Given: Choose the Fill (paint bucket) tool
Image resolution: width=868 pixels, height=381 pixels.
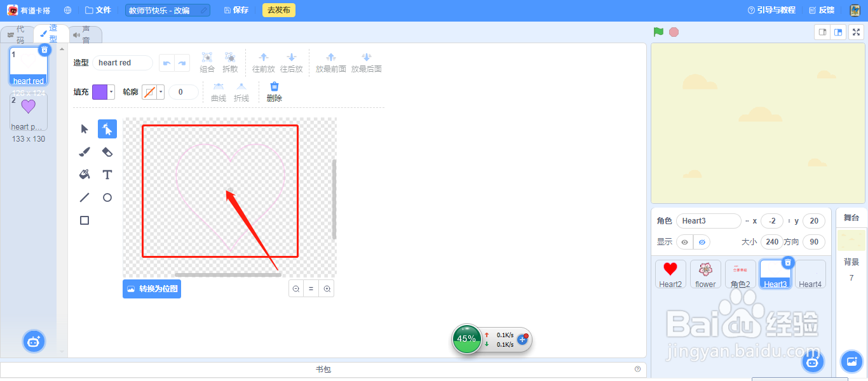Looking at the screenshot, I should pos(84,175).
